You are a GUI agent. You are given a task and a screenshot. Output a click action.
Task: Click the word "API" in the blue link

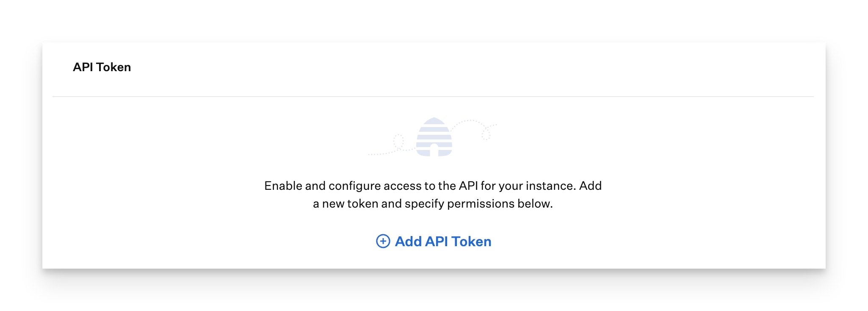tap(436, 242)
